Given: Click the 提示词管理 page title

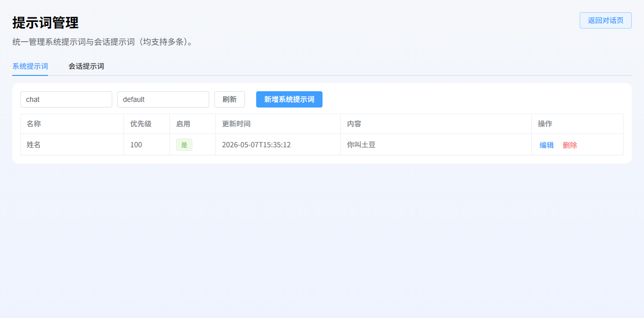Looking at the screenshot, I should coord(45,23).
